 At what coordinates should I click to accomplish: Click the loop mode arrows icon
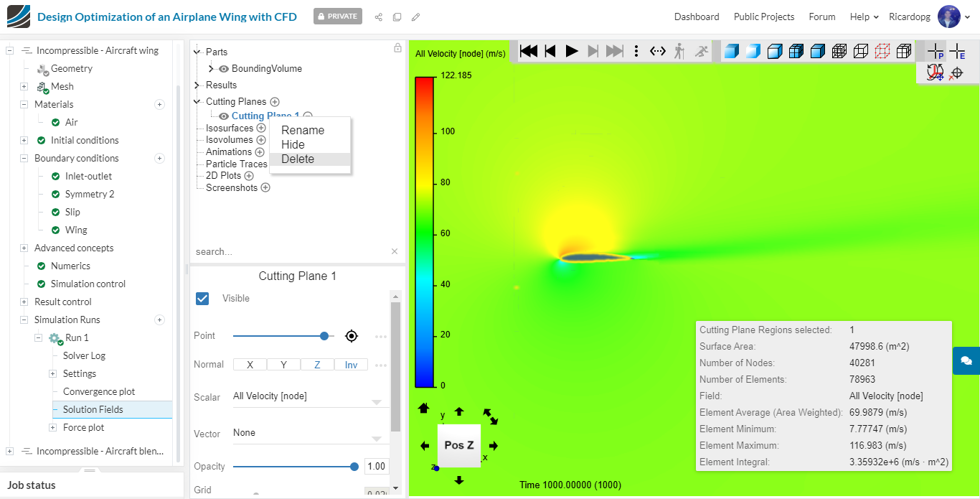tap(658, 51)
